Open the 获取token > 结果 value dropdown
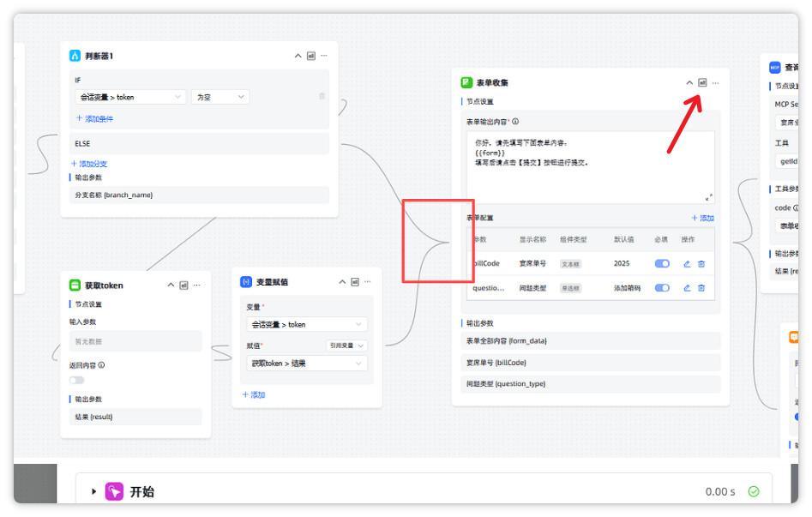 pos(306,364)
